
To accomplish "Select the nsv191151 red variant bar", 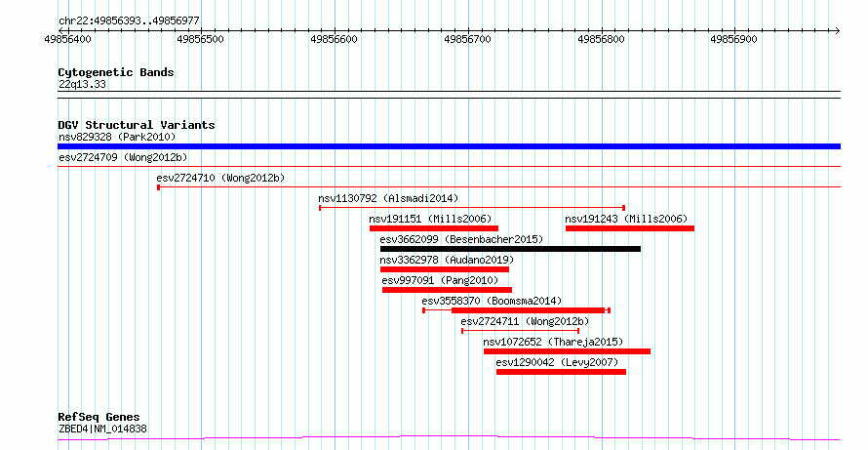I will pyautogui.click(x=434, y=228).
